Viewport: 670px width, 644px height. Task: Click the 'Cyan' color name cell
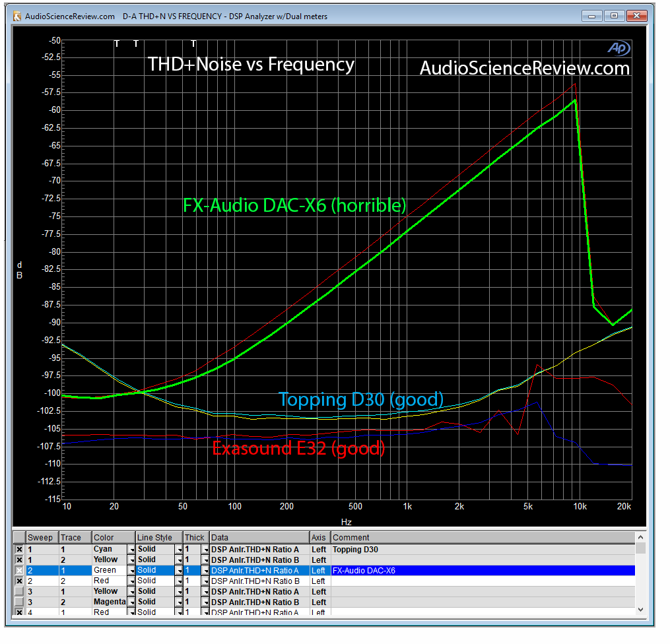click(x=110, y=549)
